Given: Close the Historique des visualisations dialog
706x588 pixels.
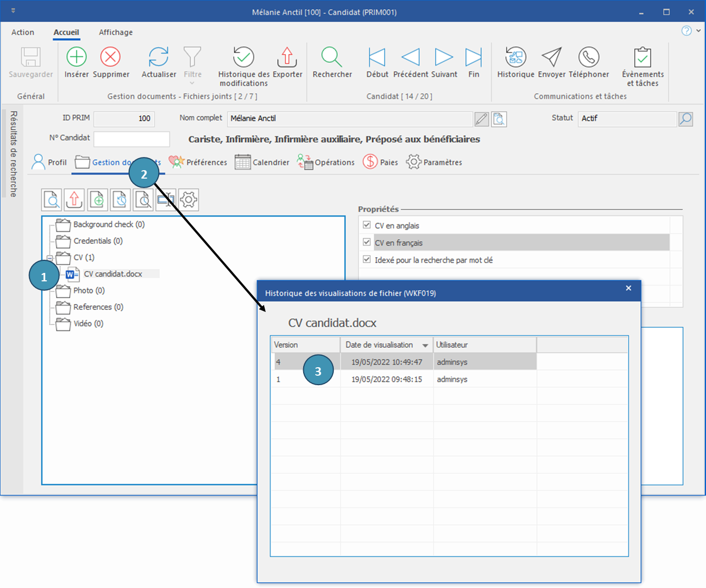Looking at the screenshot, I should pos(628,288).
